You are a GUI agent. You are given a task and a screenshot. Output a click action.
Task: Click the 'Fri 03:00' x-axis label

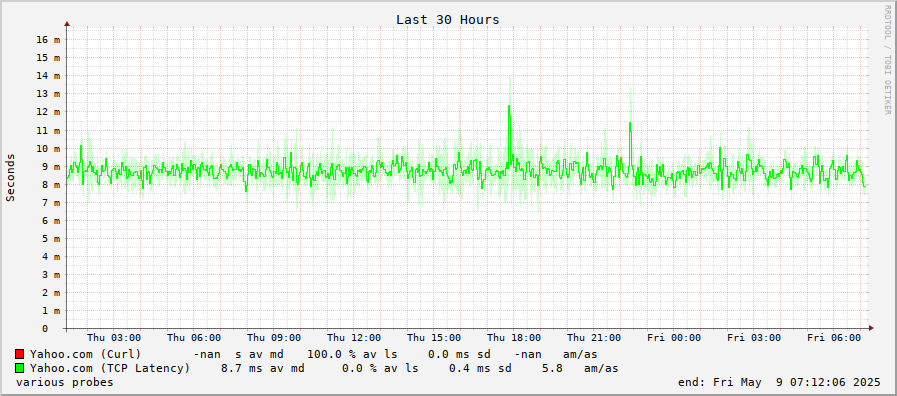pyautogui.click(x=754, y=338)
